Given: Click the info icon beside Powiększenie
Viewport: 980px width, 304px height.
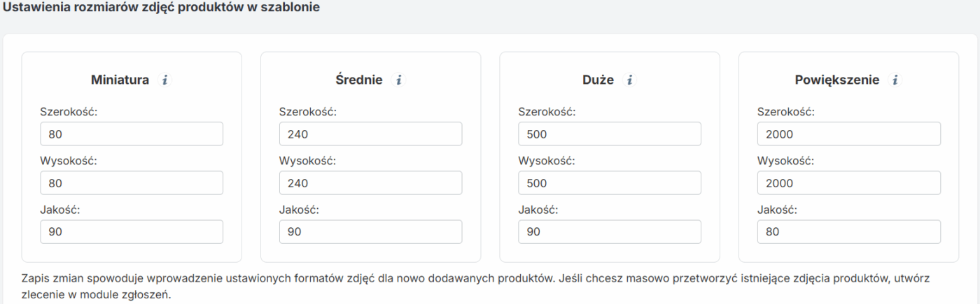Looking at the screenshot, I should pyautogui.click(x=894, y=80).
